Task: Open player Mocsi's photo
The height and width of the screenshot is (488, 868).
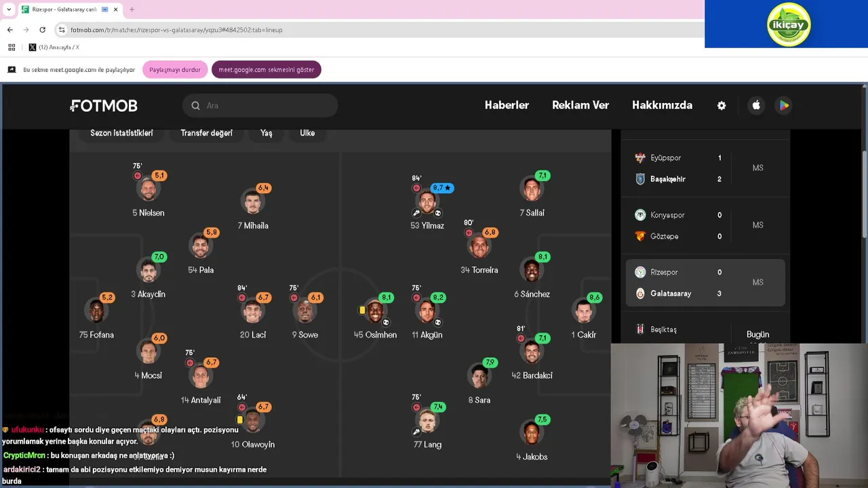Action: (148, 352)
